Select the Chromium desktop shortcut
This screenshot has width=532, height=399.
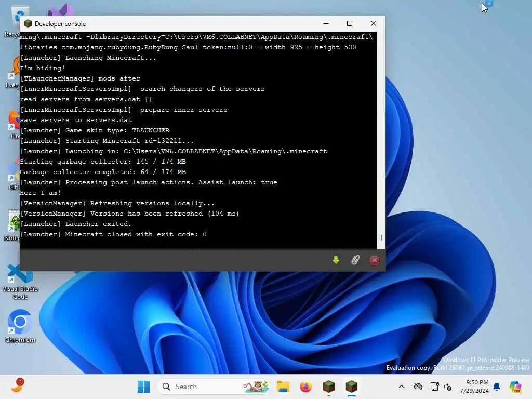pos(20,326)
